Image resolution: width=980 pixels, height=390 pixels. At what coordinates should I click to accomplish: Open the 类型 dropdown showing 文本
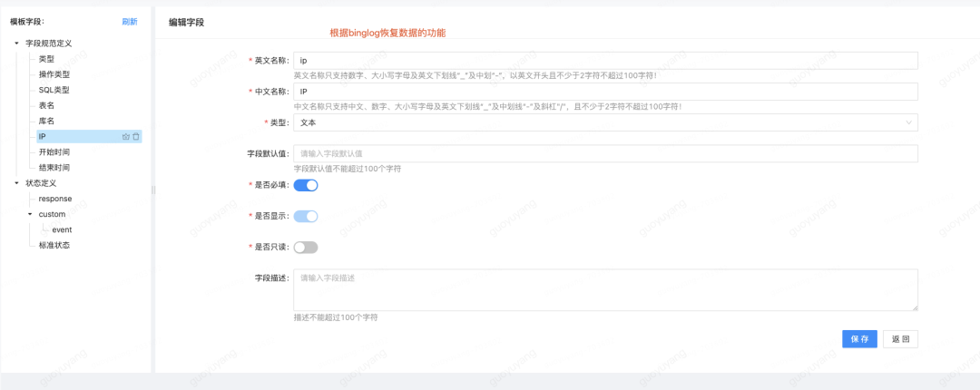(x=605, y=122)
